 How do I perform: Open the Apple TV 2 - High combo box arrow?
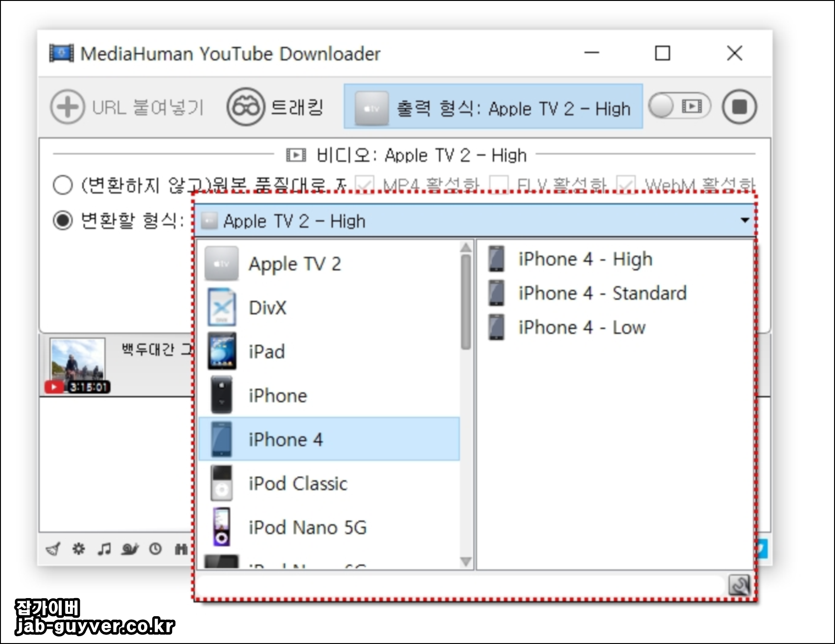(x=745, y=220)
